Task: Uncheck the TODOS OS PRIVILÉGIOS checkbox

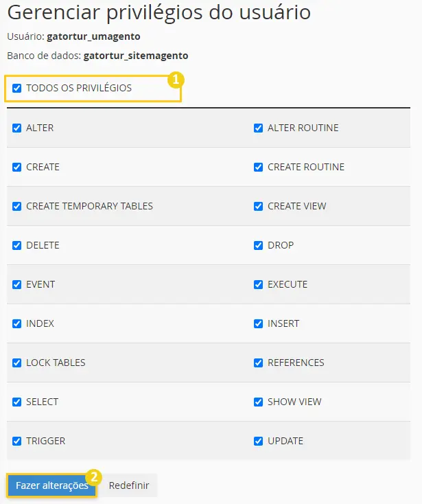Action: [x=16, y=88]
